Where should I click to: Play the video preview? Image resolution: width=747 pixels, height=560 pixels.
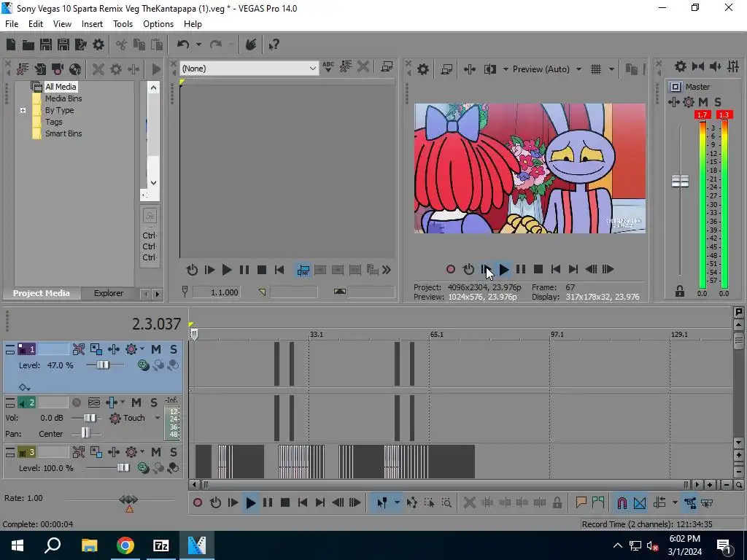click(503, 270)
